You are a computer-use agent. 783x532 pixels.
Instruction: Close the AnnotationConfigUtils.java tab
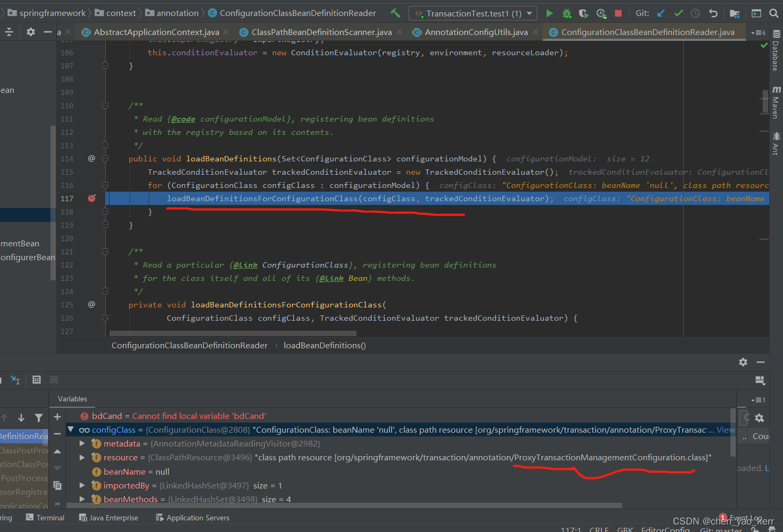point(535,32)
